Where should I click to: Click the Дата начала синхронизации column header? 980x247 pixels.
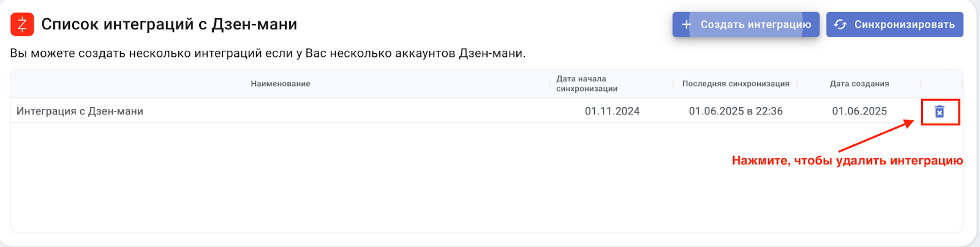[586, 84]
